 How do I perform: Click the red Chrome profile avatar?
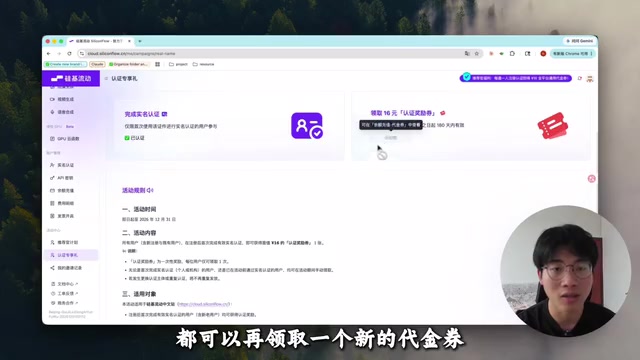click(543, 53)
